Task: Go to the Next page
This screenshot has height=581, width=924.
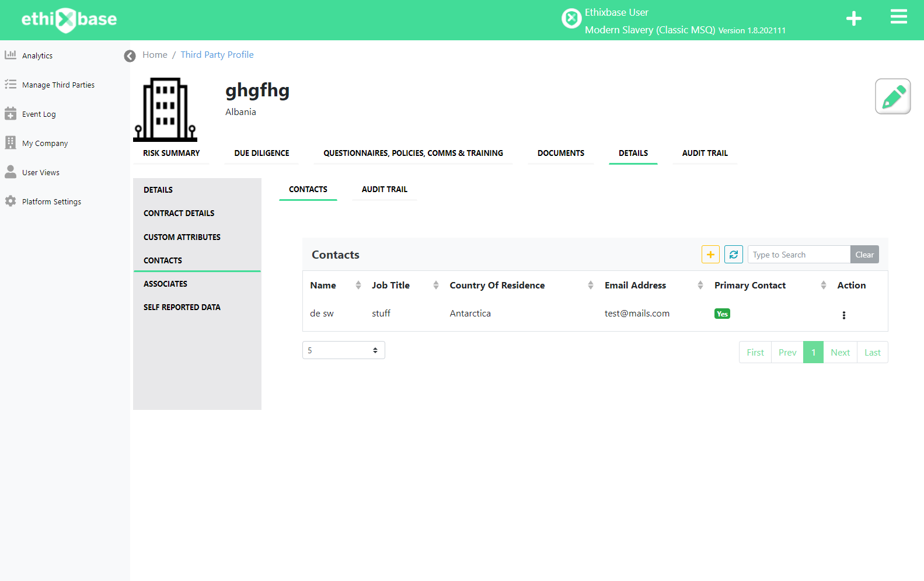Action: pyautogui.click(x=840, y=352)
